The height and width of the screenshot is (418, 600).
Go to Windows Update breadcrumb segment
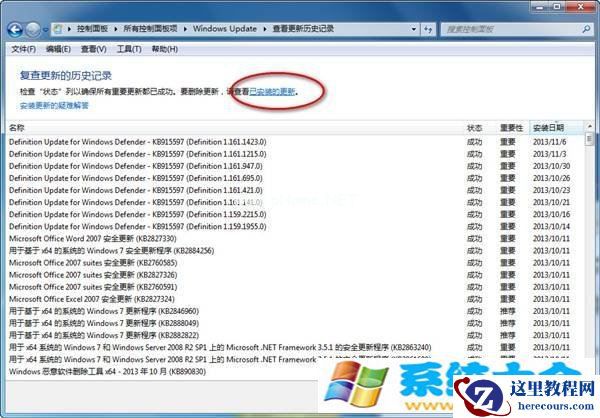tap(225, 29)
